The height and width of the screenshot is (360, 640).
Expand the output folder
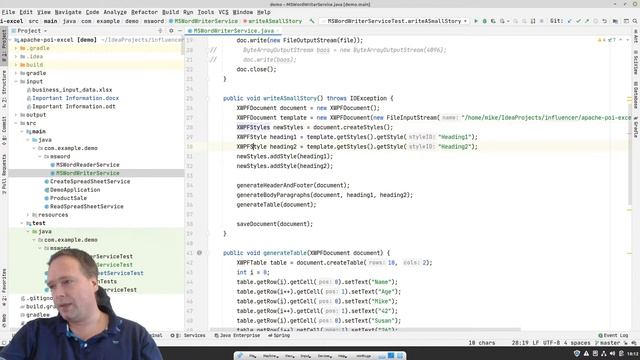(x=16, y=115)
